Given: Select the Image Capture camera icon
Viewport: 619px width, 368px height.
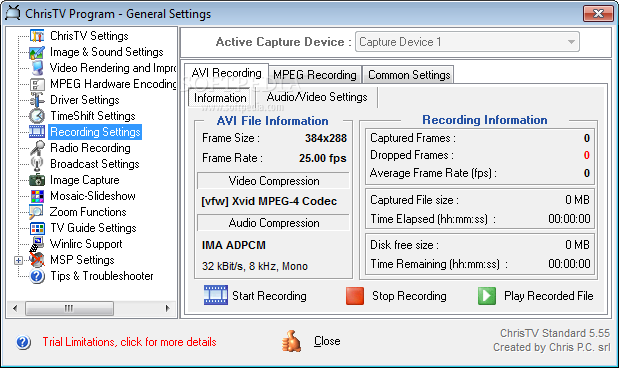Looking at the screenshot, I should (37, 180).
